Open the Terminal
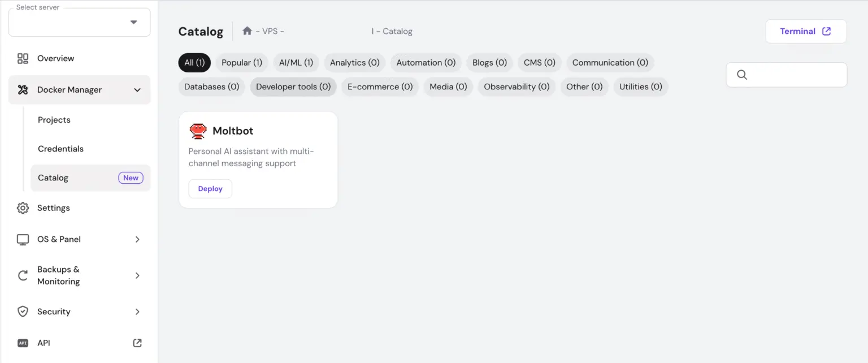This screenshot has height=363, width=868. [x=805, y=31]
